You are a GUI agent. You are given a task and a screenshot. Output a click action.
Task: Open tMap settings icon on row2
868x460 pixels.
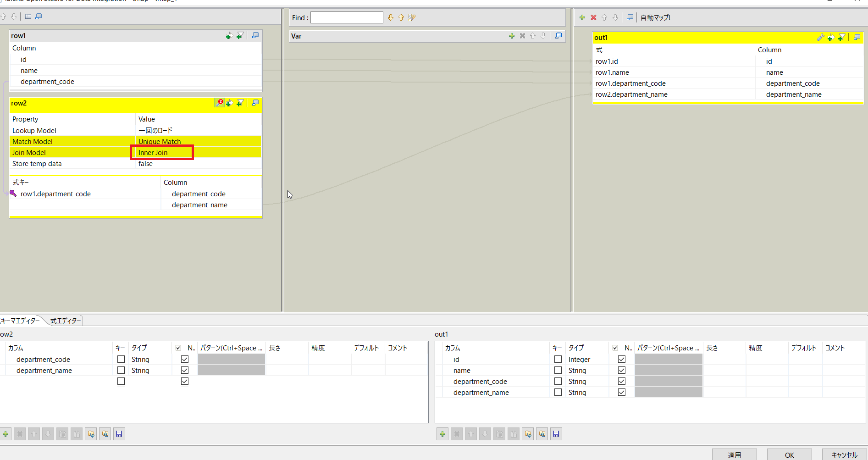tap(220, 103)
